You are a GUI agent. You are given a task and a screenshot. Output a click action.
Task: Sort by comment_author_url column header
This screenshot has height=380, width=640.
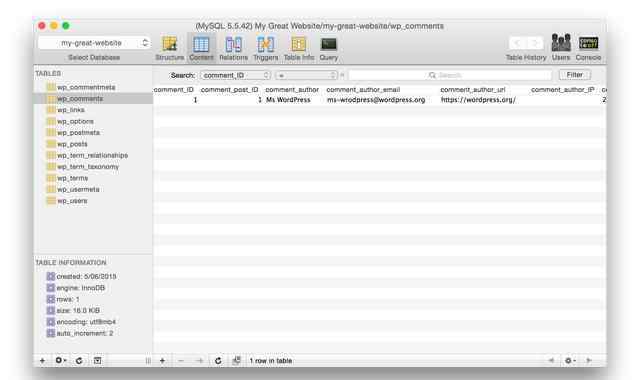click(x=473, y=89)
